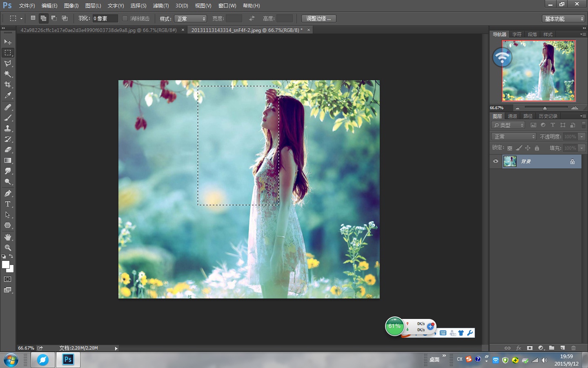Image resolution: width=588 pixels, height=368 pixels.
Task: Toggle type layer filter
Action: [553, 125]
